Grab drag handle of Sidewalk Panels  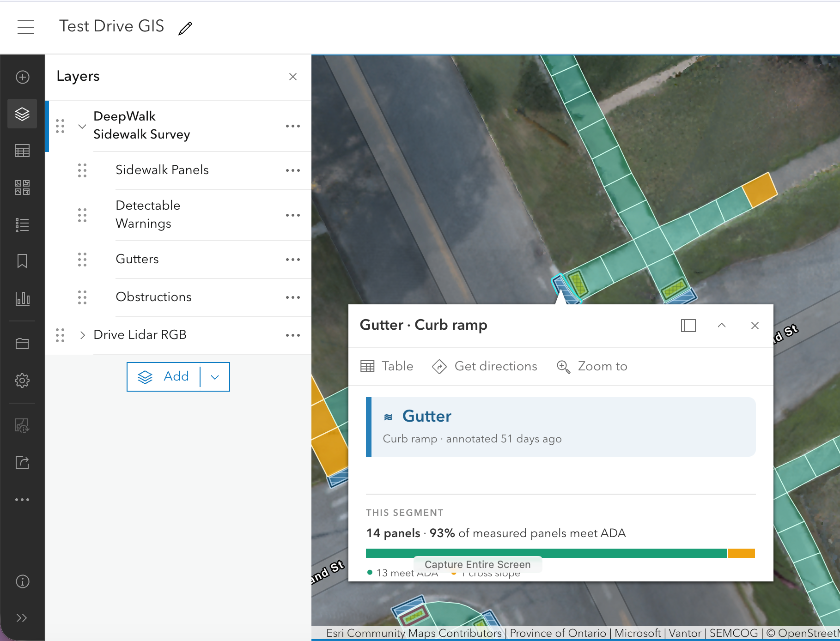click(82, 170)
